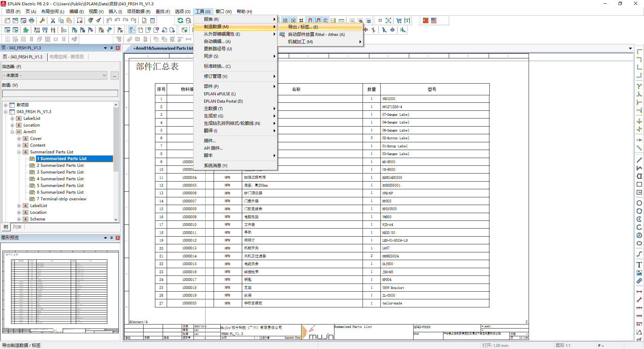Switch to the 列表 tab below the project tree
Image resolution: width=644 pixels, height=349 pixels.
(x=17, y=227)
